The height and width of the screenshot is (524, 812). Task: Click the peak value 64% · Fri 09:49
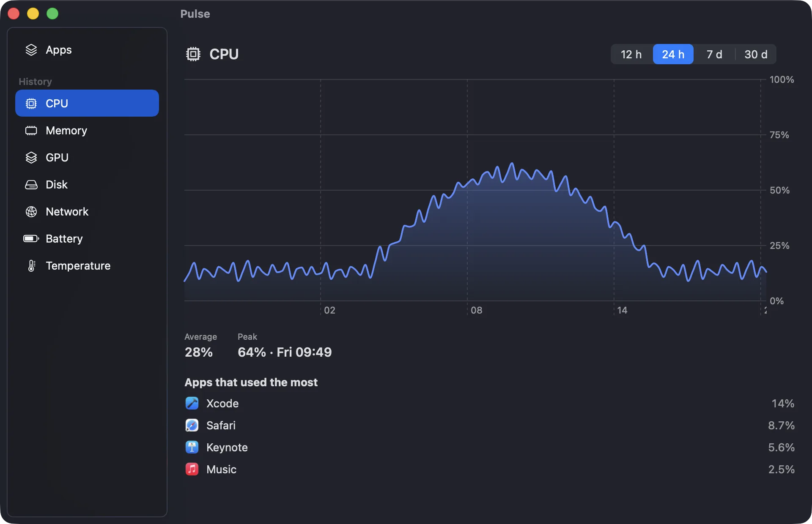click(285, 352)
